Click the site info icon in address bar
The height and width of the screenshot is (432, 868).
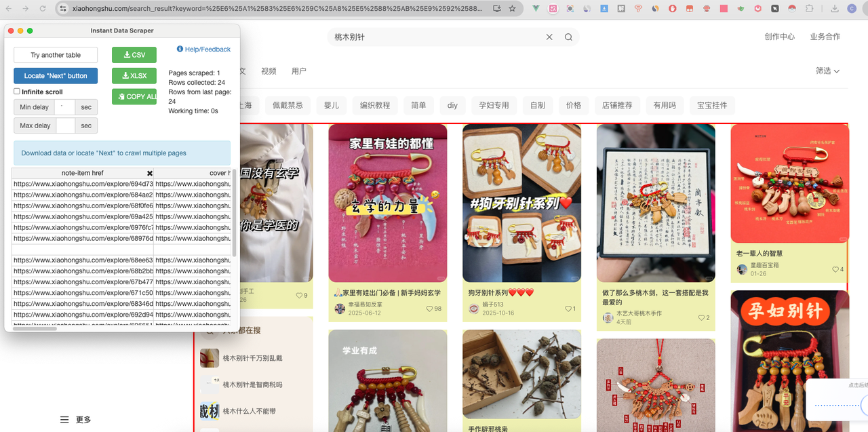click(x=63, y=9)
